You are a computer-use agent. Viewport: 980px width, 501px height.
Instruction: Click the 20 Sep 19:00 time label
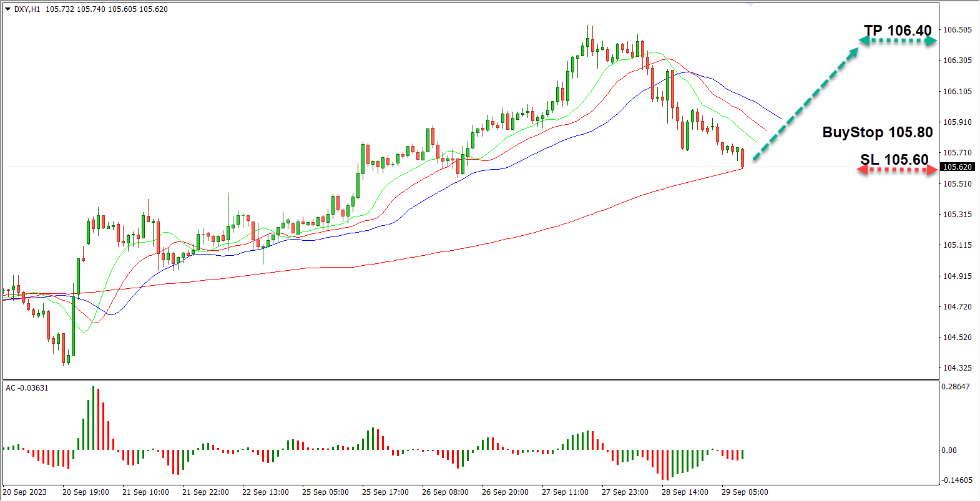86,492
